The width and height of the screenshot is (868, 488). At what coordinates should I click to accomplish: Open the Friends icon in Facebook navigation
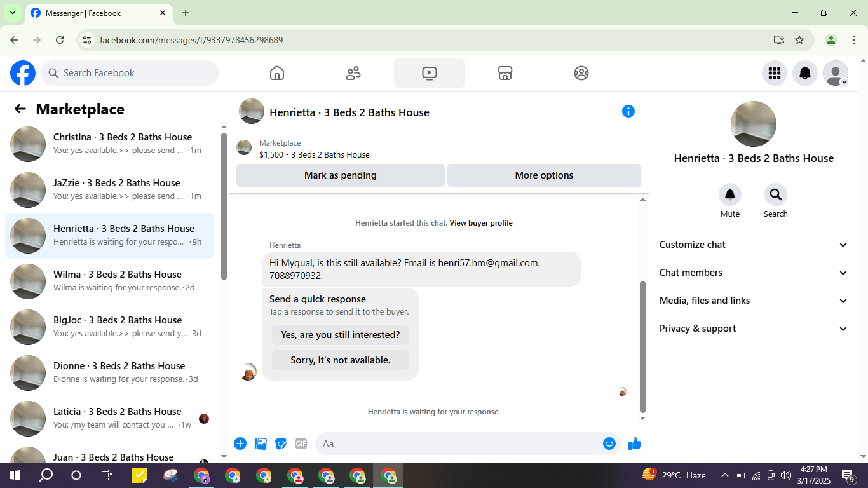(x=353, y=73)
